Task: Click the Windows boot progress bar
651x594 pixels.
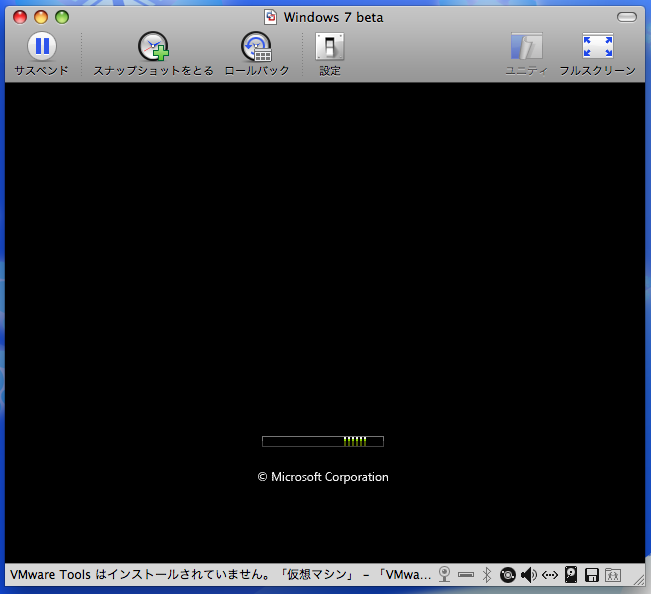Action: (x=323, y=441)
